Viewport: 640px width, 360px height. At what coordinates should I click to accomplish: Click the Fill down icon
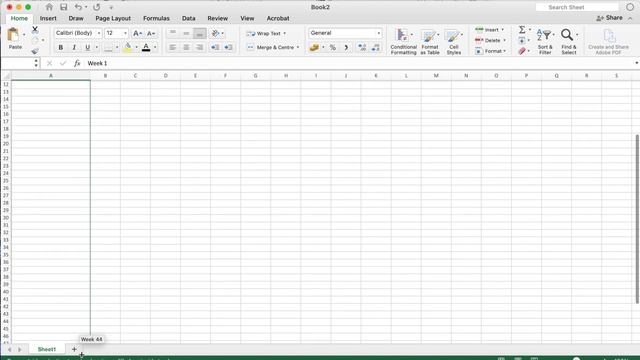[x=522, y=40]
